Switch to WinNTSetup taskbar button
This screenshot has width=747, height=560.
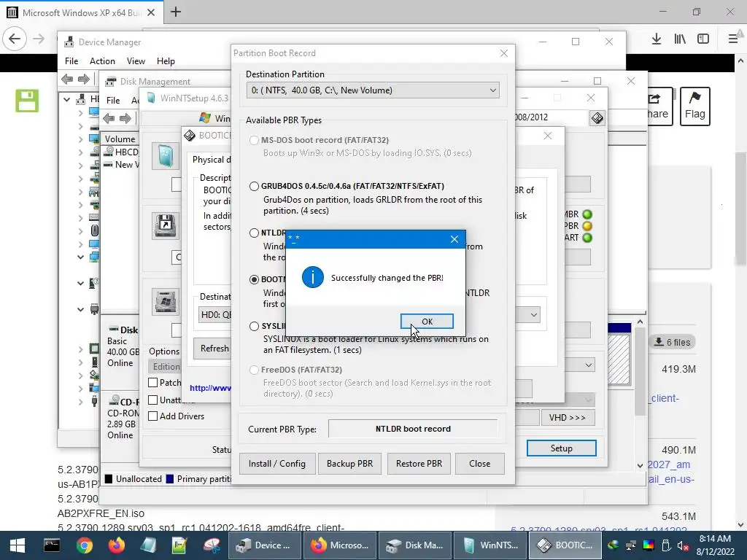tap(490, 545)
